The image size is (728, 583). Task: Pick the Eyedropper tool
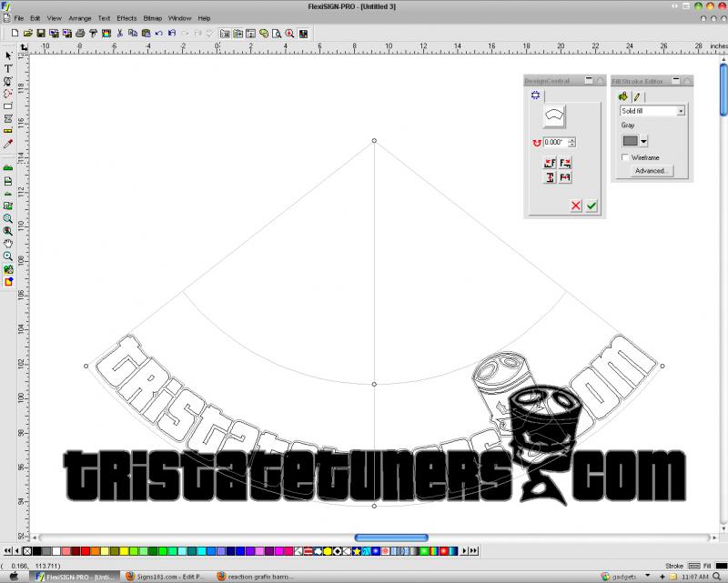(x=8, y=144)
